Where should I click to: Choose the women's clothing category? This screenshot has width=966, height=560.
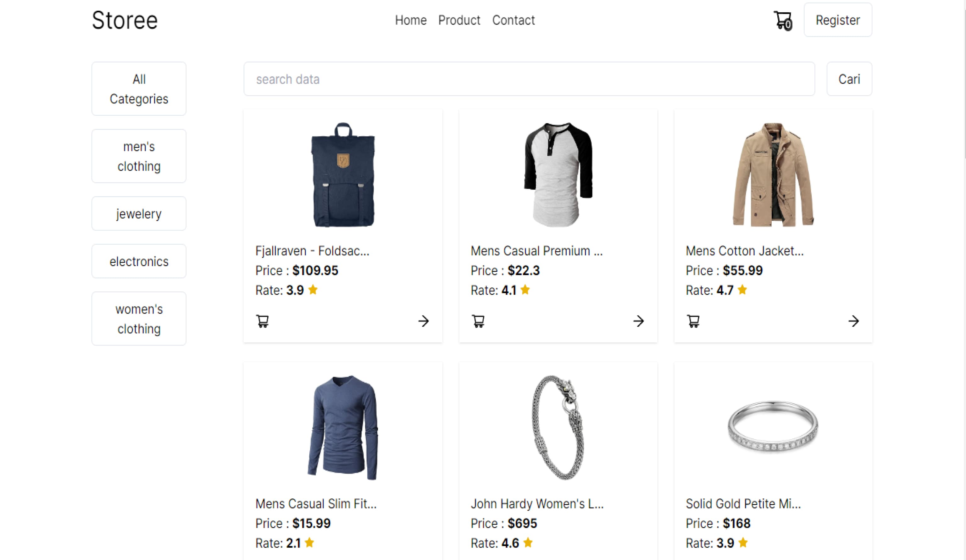tap(139, 318)
